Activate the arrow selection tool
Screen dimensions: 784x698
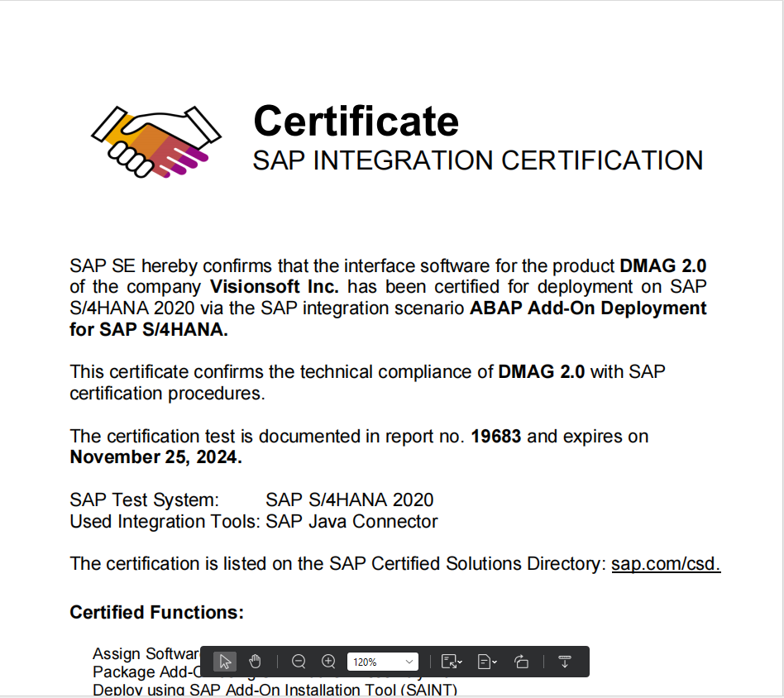pos(225,662)
